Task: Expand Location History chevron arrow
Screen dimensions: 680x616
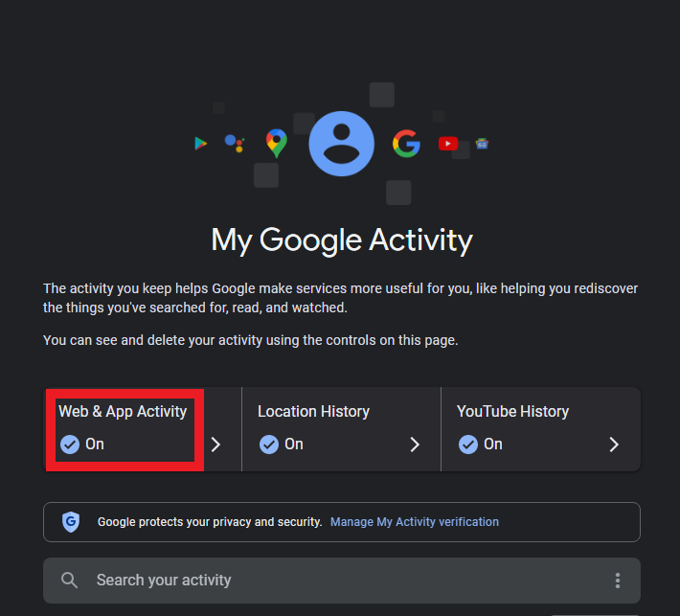Action: pos(415,445)
